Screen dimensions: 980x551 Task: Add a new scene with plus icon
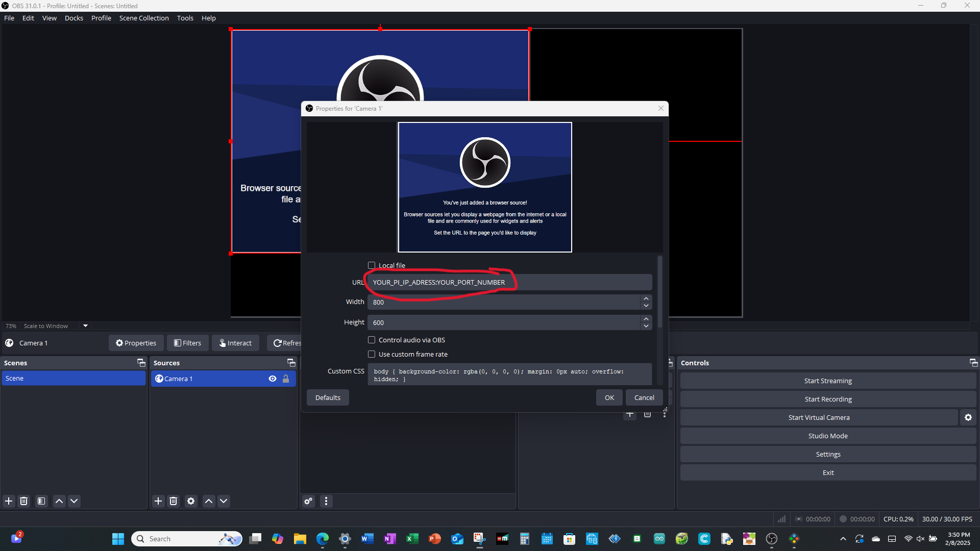click(x=9, y=501)
